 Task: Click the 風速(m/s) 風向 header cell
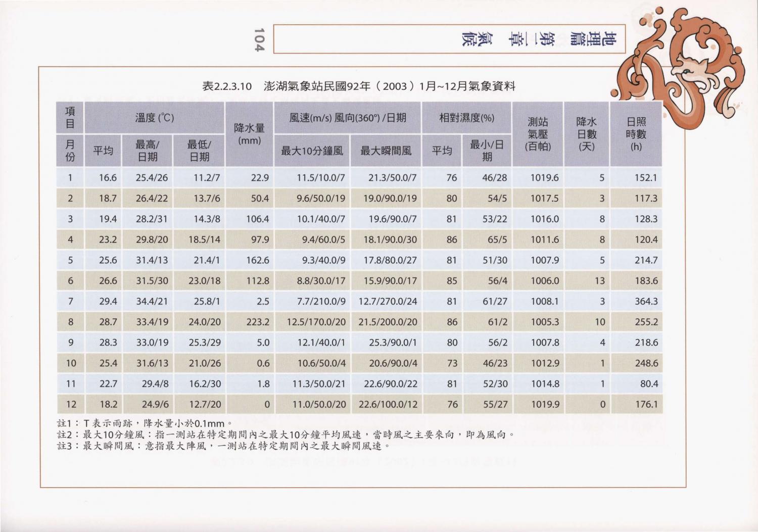347,118
